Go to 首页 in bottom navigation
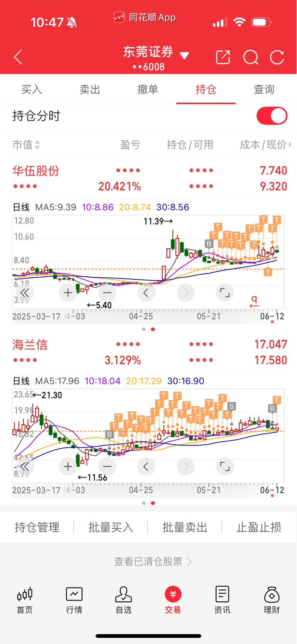The height and width of the screenshot is (644, 297). (x=25, y=600)
